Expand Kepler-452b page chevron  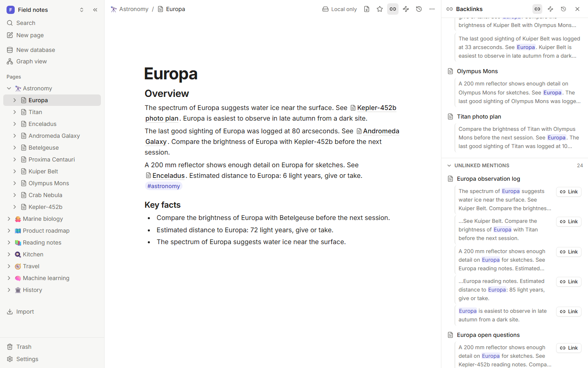(15, 207)
